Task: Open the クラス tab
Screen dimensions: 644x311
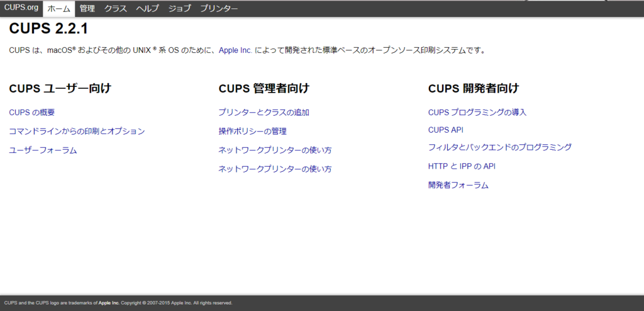Action: point(116,9)
